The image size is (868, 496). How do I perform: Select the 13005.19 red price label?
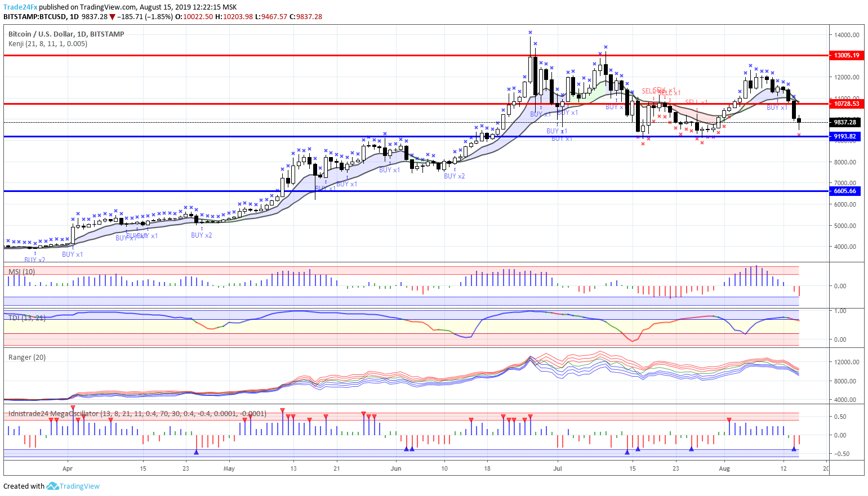coord(846,55)
